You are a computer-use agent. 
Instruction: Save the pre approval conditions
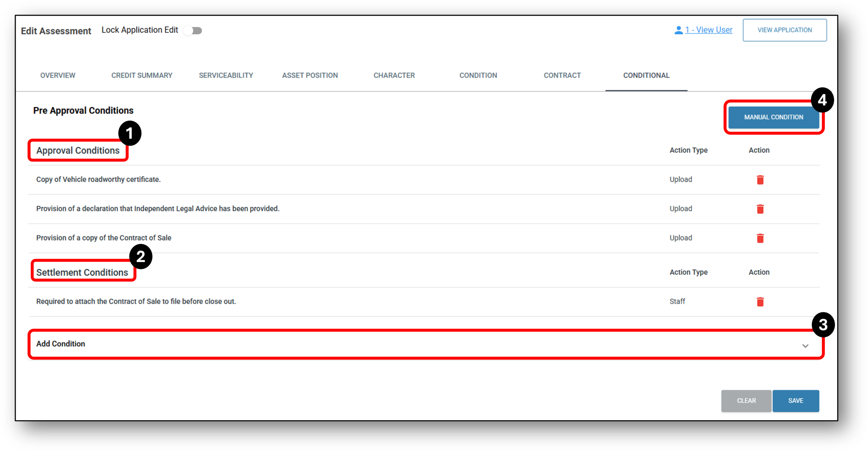pos(796,401)
